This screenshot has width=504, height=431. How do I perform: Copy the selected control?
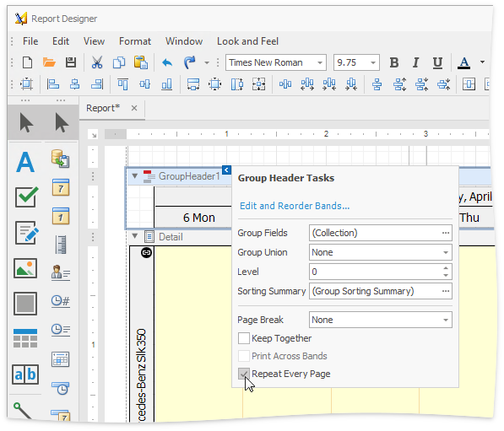coord(118,62)
